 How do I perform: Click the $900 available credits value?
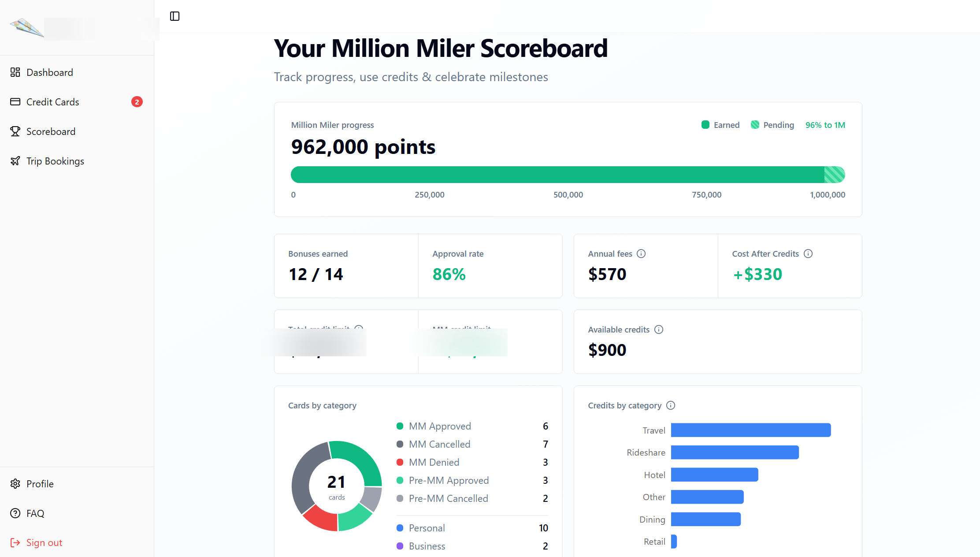tap(607, 350)
